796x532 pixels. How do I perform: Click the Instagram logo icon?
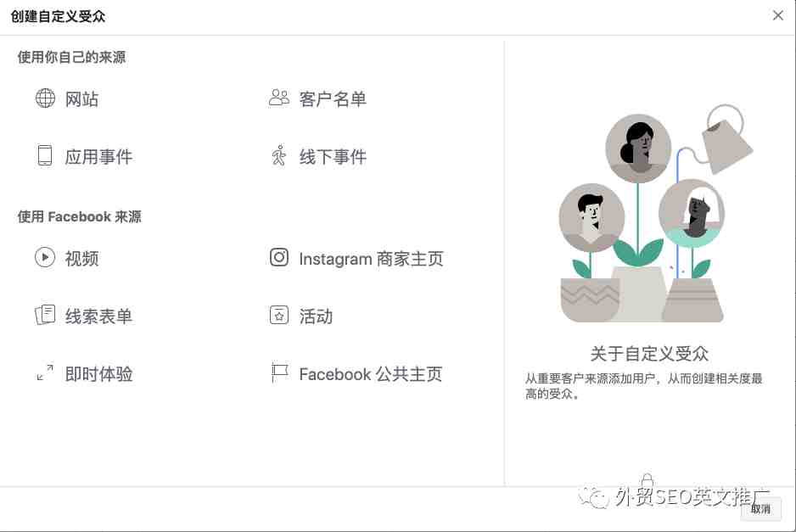coord(278,257)
